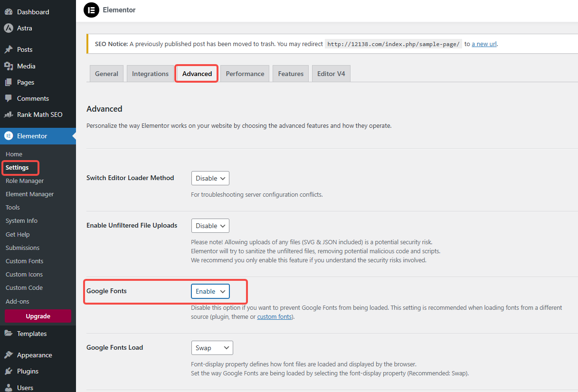Click the Rank Math SEO icon
Screen dimensions: 578x392
(x=9, y=115)
